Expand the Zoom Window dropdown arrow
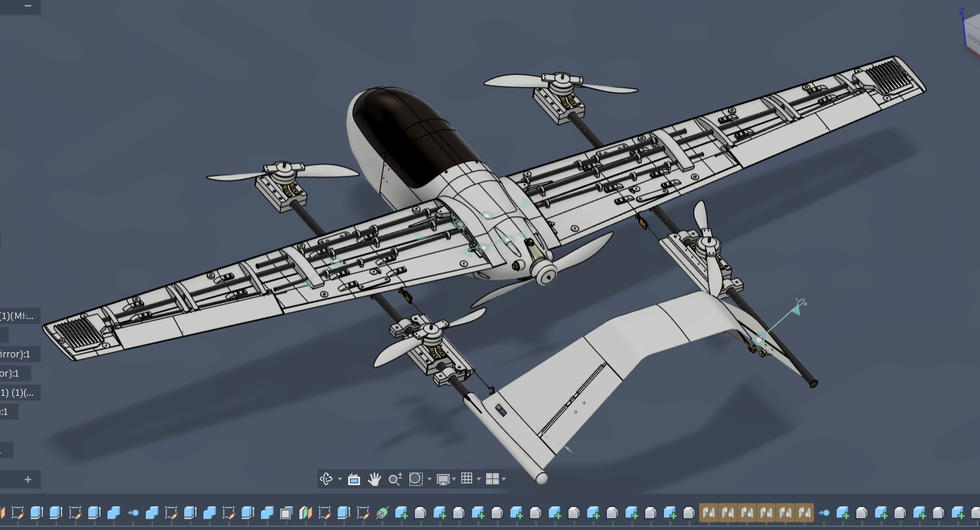 (x=429, y=479)
